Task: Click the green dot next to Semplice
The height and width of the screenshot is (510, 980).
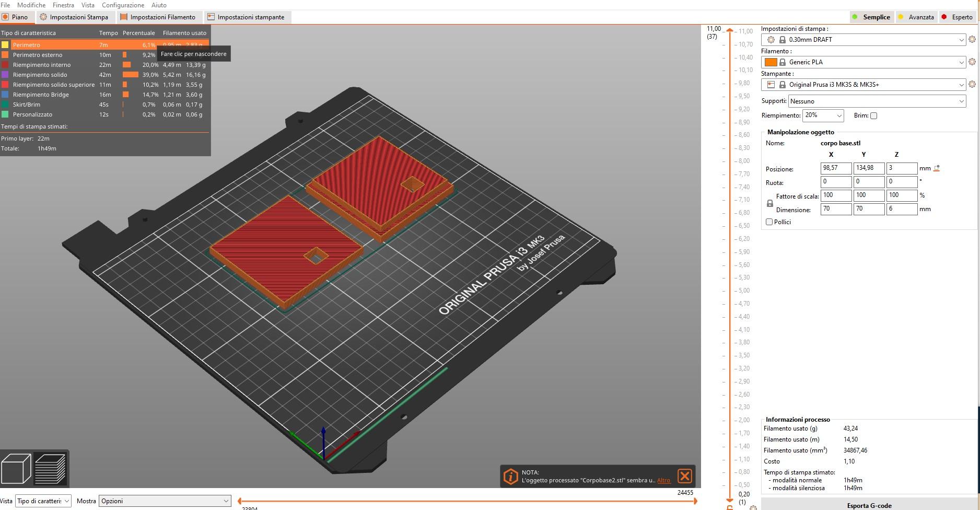Action: tap(855, 17)
